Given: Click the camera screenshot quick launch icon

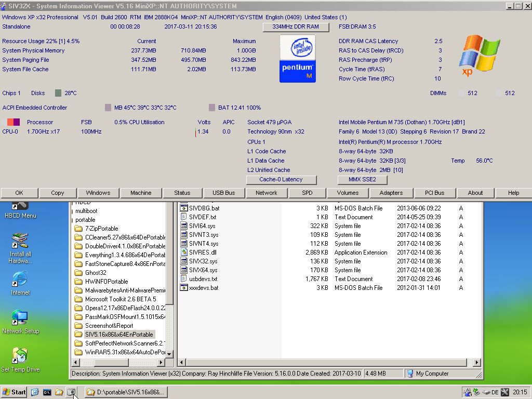Looking at the screenshot, I should [x=71, y=392].
